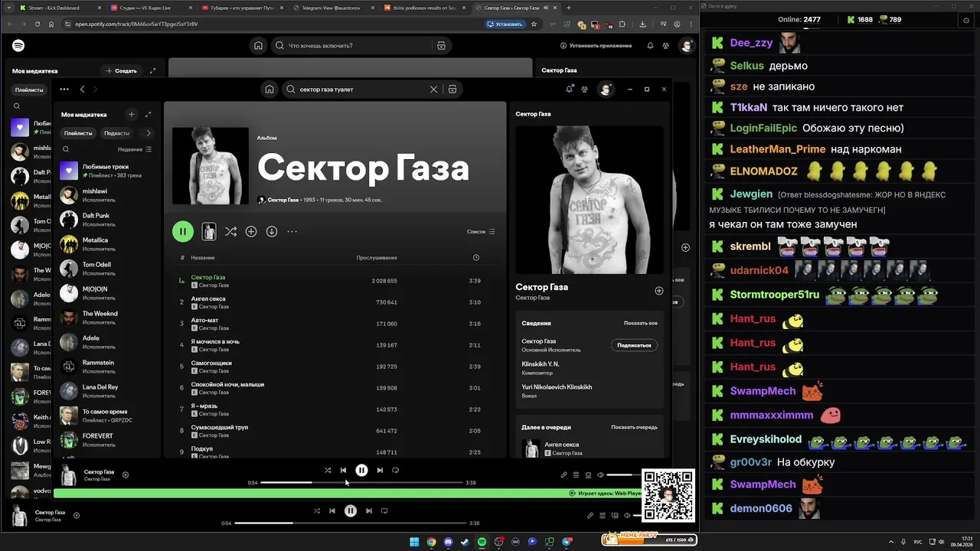Open connect-to-device icon in front player bar
The image size is (980, 551).
click(x=588, y=474)
